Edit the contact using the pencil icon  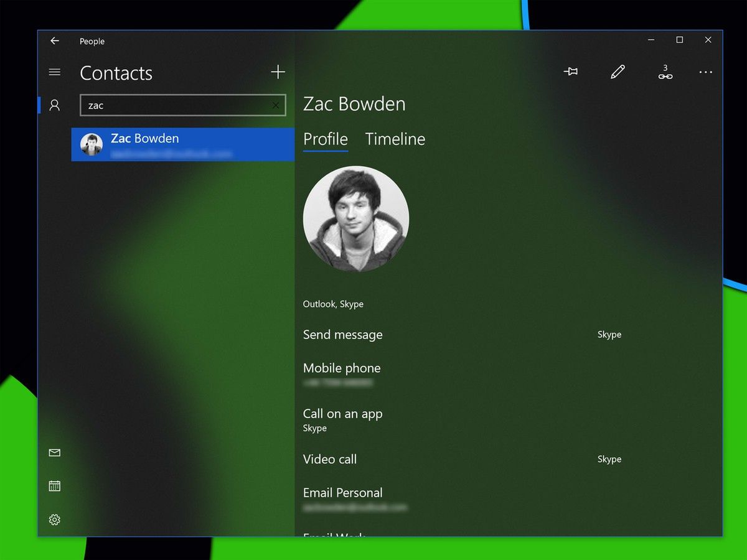618,72
